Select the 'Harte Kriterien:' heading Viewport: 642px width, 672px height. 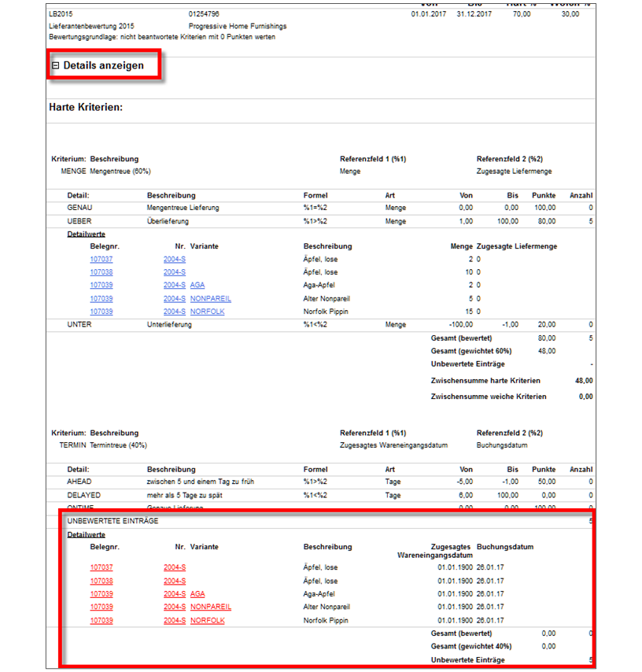(86, 107)
